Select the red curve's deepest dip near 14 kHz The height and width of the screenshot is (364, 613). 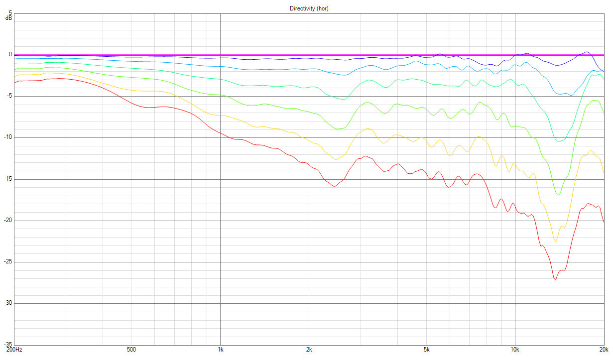pyautogui.click(x=555, y=280)
